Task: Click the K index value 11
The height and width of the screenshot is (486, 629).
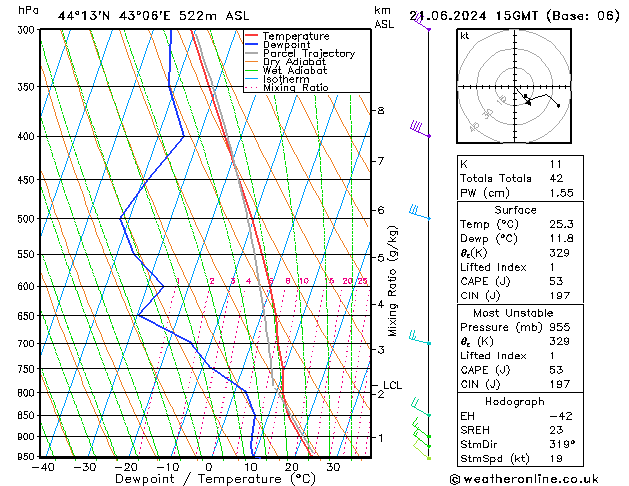Action: pos(556,164)
